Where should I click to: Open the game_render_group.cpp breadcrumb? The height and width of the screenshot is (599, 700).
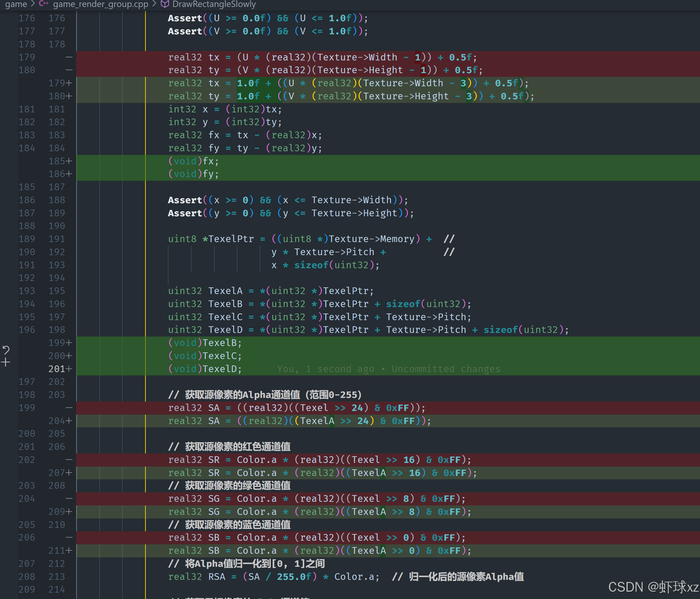[100, 4]
